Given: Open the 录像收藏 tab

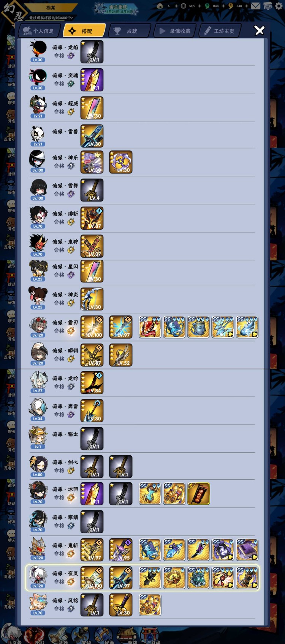Looking at the screenshot, I should coord(174,31).
